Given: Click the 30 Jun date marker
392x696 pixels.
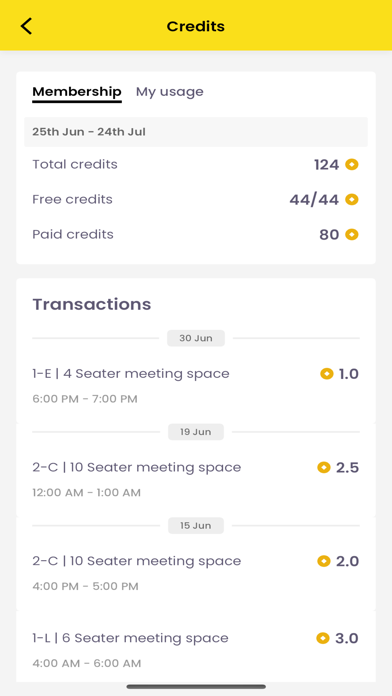Looking at the screenshot, I should 196,338.
